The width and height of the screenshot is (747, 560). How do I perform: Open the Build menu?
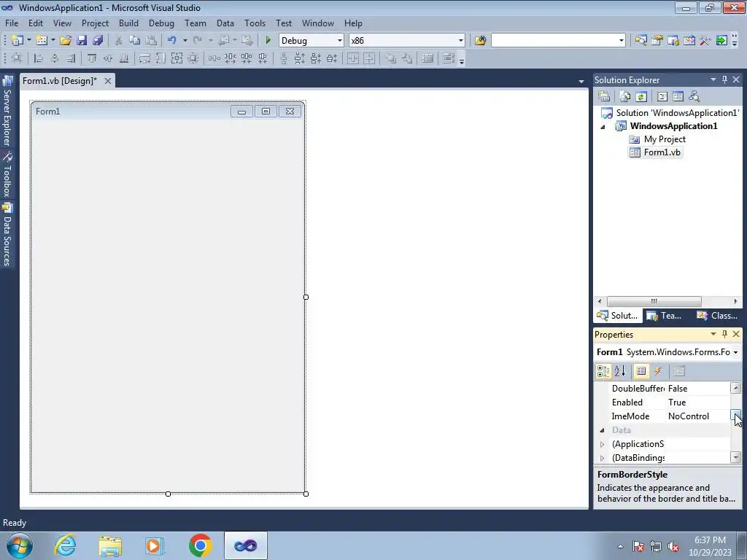coord(128,23)
